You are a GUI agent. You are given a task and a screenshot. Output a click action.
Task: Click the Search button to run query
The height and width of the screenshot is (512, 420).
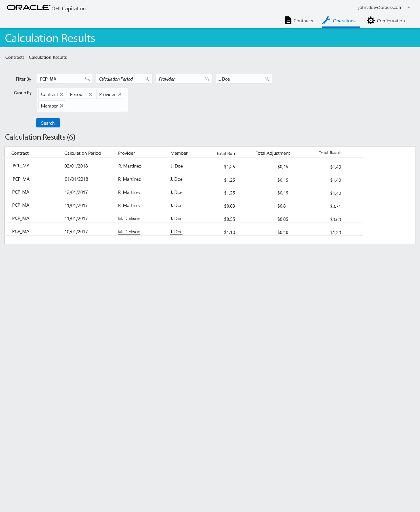47,123
